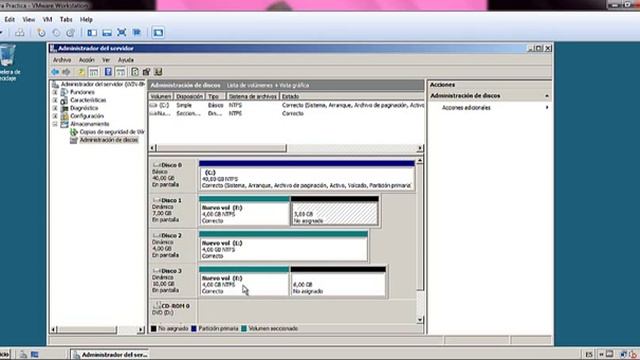Expand the Funciones tree node
The height and width of the screenshot is (360, 640).
tap(55, 92)
